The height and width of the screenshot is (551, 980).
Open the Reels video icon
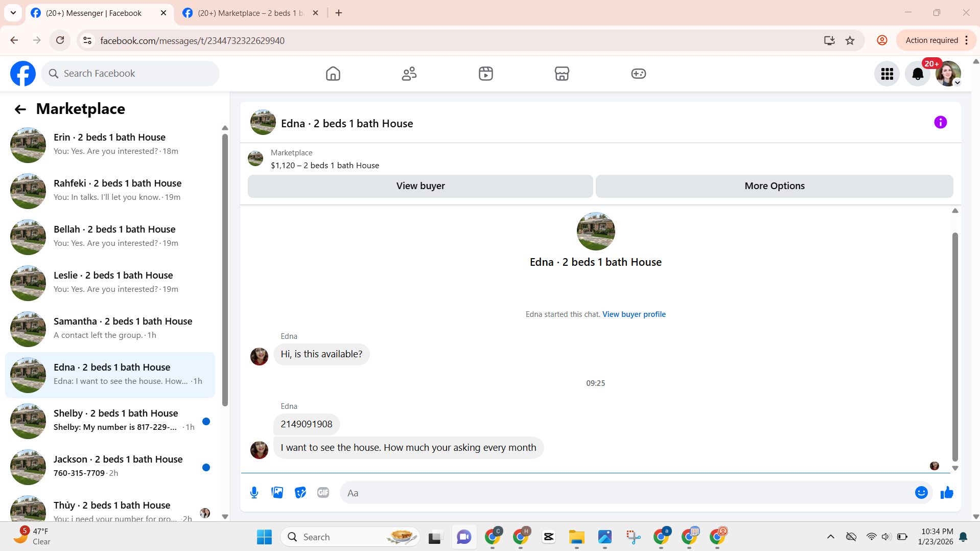tap(485, 74)
